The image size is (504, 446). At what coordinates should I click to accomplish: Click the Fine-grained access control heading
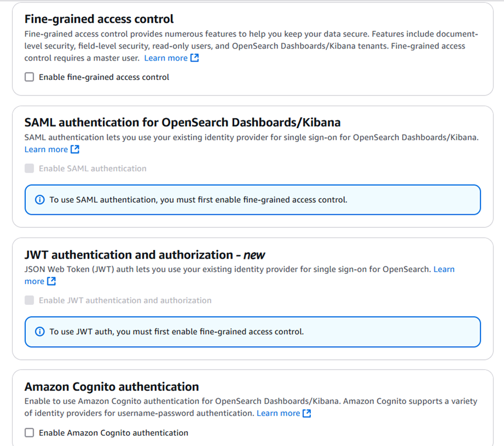point(99,19)
